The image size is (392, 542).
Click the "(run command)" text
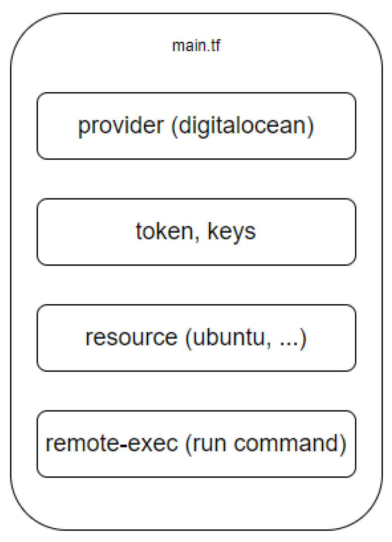coord(266,444)
